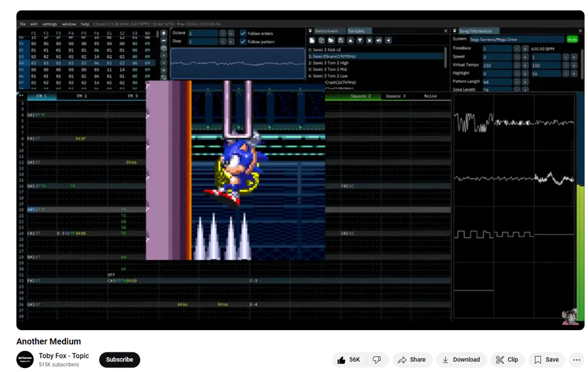
Task: Click the order change mode cycle icon
Action: (163, 77)
